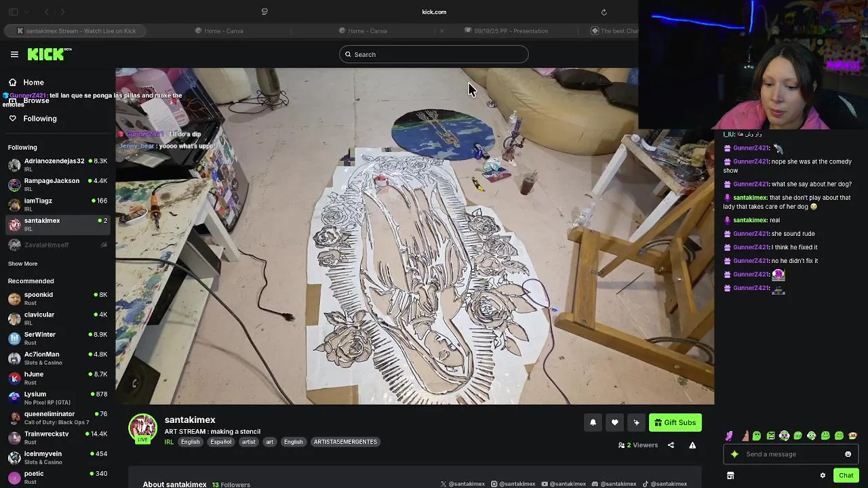Click the browser back arrow
Viewport: 868px width, 488px height.
click(x=46, y=12)
